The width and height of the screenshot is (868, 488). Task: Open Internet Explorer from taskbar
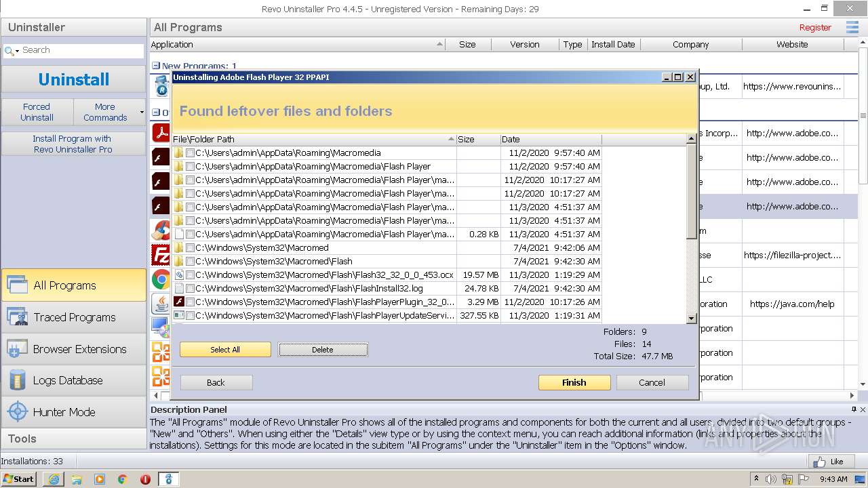[54, 479]
